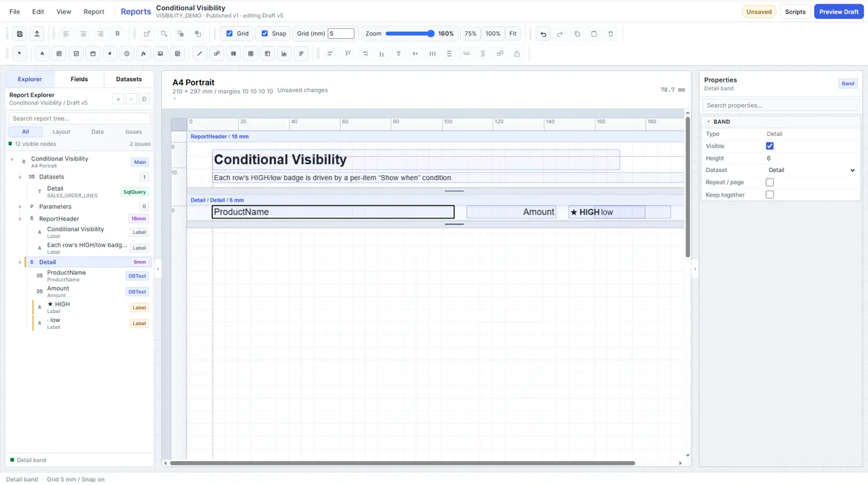Select the chart element tool
This screenshot has width=868, height=485.
[284, 53]
